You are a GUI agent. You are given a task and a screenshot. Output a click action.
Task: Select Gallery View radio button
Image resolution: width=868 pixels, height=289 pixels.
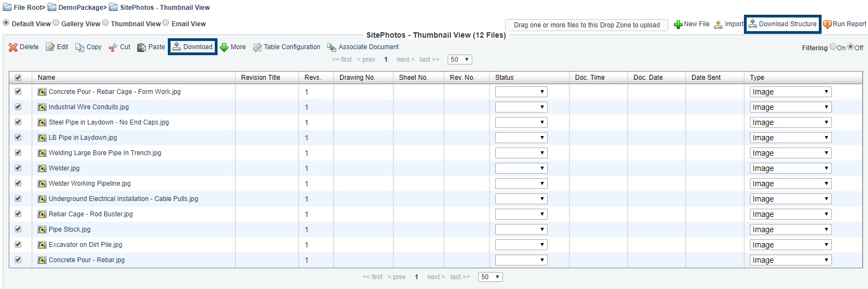(x=56, y=23)
